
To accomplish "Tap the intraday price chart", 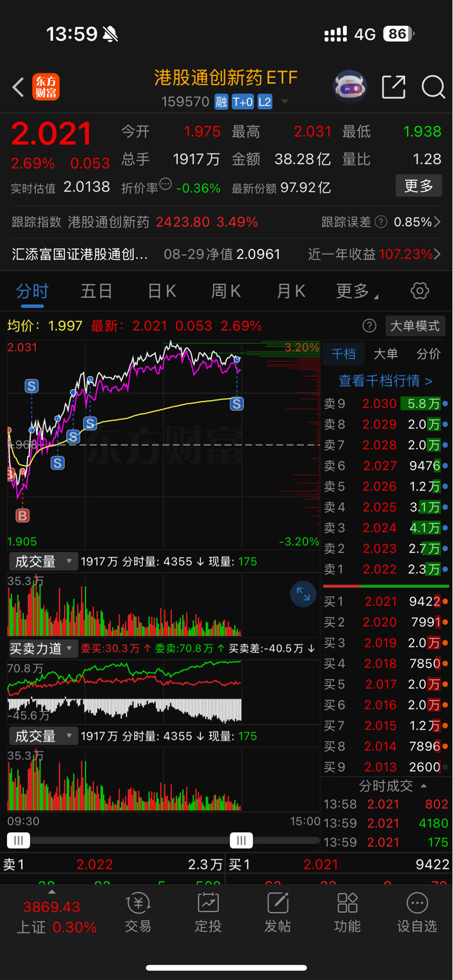I will click(x=164, y=444).
